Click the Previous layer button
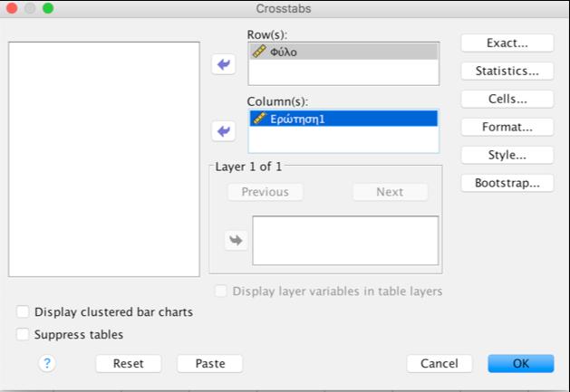The height and width of the screenshot is (392, 570). (x=265, y=192)
